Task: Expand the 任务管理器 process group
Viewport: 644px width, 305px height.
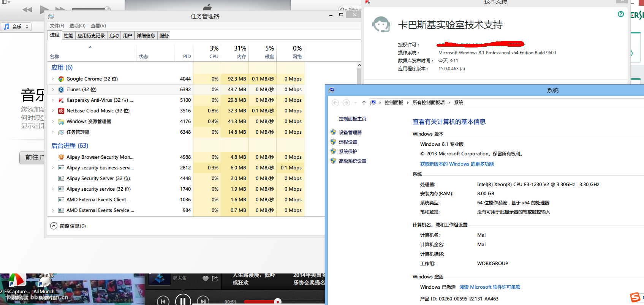Action: [x=52, y=132]
